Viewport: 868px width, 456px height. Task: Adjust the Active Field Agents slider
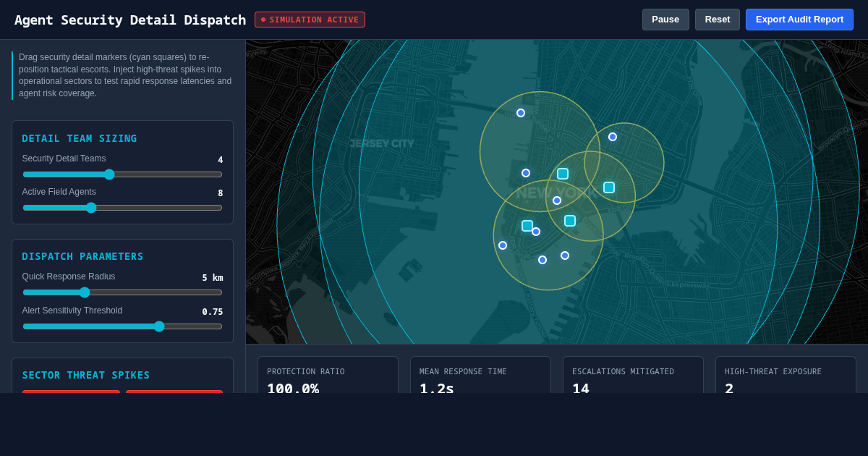(x=122, y=208)
